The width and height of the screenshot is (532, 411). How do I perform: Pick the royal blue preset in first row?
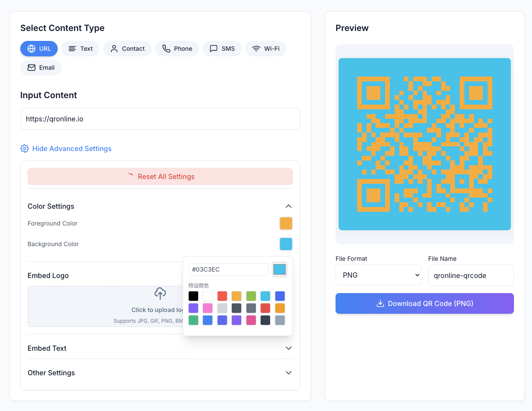click(280, 296)
